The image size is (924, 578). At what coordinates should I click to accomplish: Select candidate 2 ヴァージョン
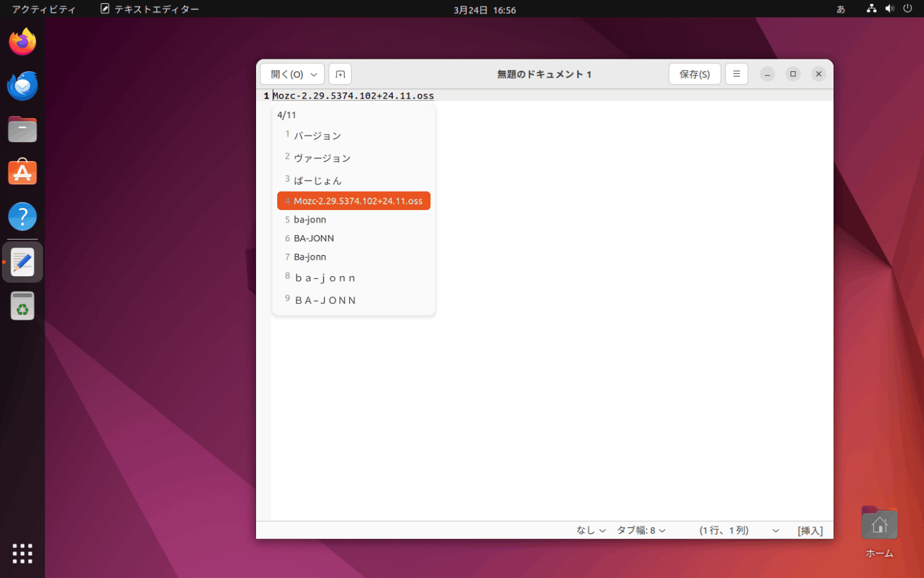point(354,158)
